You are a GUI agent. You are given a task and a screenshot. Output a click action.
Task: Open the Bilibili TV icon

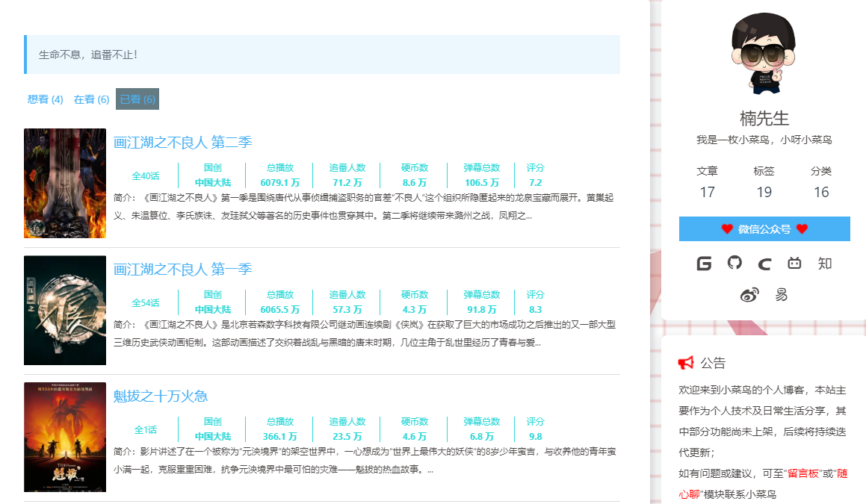coord(794,264)
